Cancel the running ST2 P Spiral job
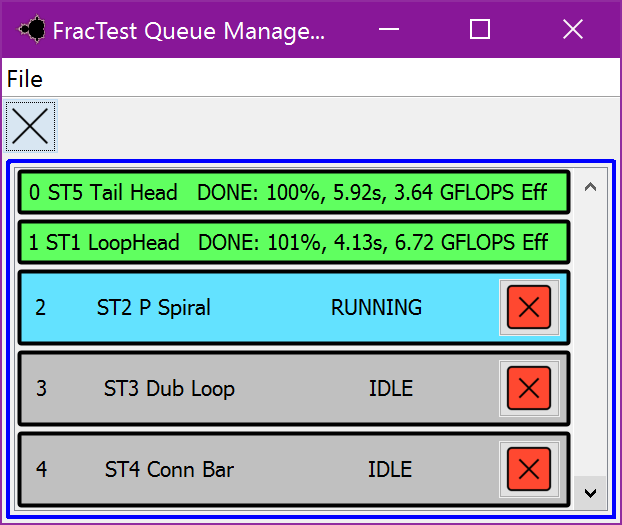The image size is (622, 525). tap(529, 307)
